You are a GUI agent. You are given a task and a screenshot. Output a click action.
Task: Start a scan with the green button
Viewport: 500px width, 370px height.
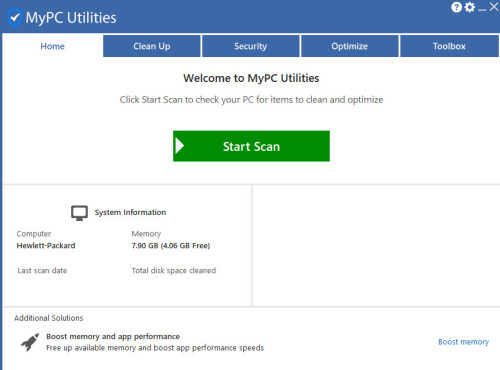tap(251, 146)
